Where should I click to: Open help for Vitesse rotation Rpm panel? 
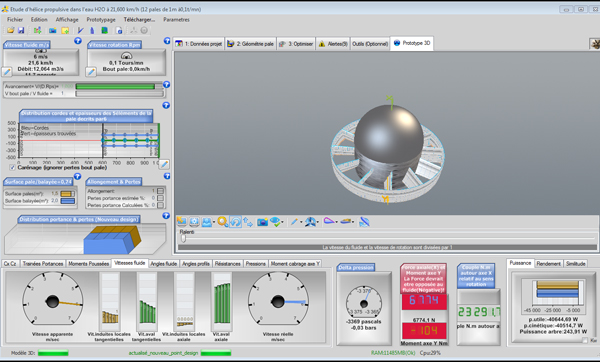tap(167, 41)
